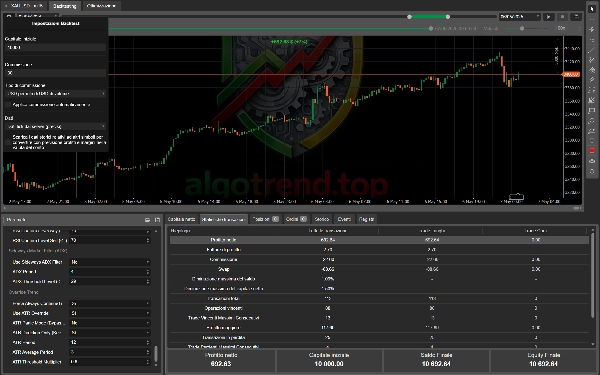Click the orange price label on price axis

pyautogui.click(x=571, y=75)
